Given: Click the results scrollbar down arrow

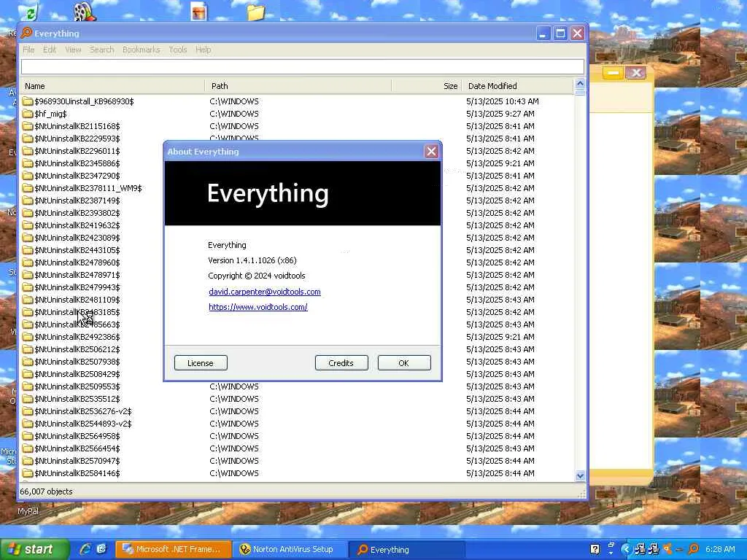Looking at the screenshot, I should pyautogui.click(x=580, y=475).
